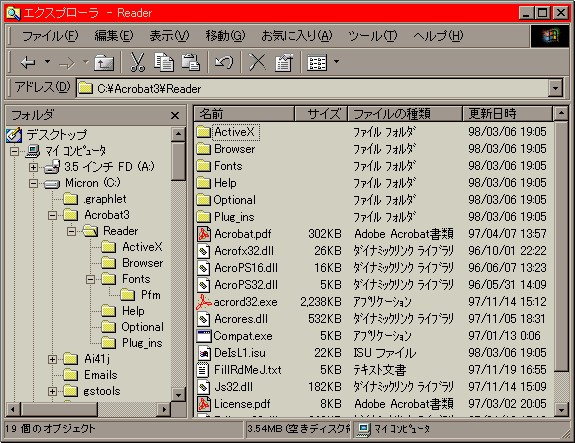
Task: Close the フォルダ pane with X
Action: (175, 116)
